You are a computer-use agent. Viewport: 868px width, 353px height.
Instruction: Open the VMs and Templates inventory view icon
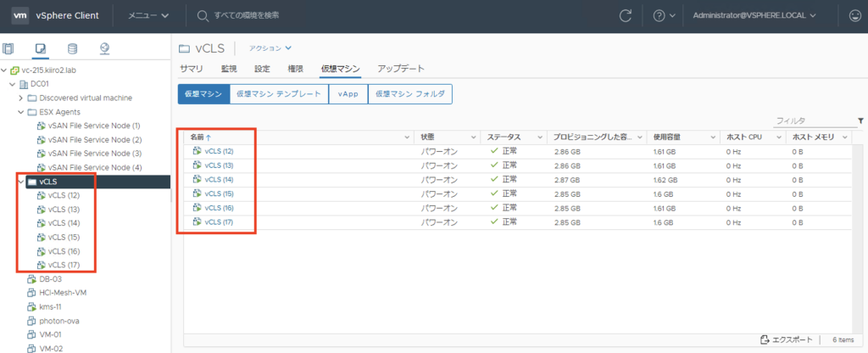[40, 48]
